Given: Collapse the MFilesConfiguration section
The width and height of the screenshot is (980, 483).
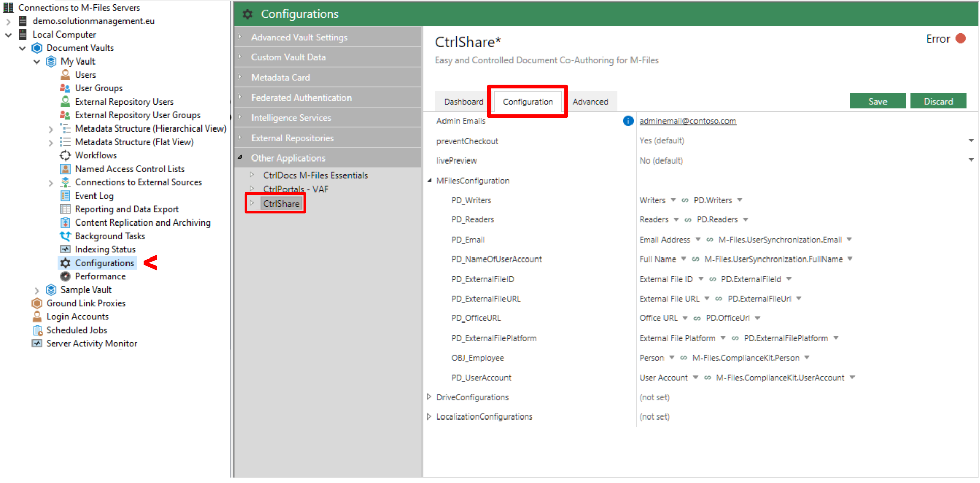Looking at the screenshot, I should click(x=429, y=180).
